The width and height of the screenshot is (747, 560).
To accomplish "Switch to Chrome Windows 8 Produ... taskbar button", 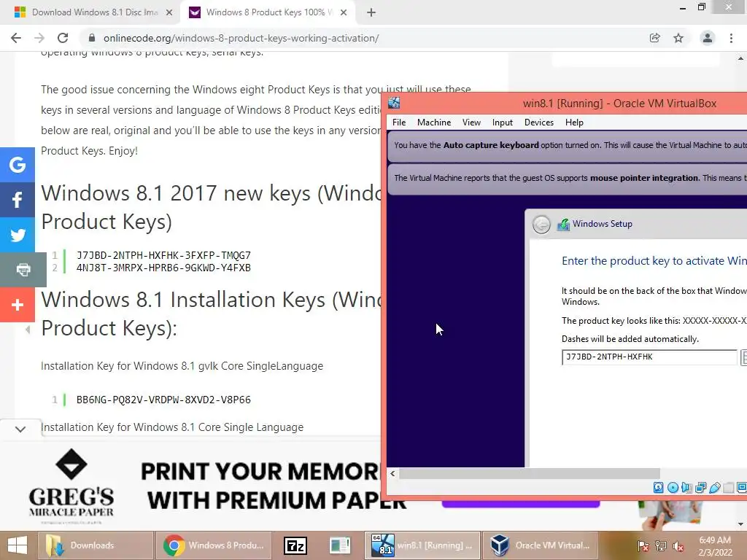I will click(x=214, y=545).
